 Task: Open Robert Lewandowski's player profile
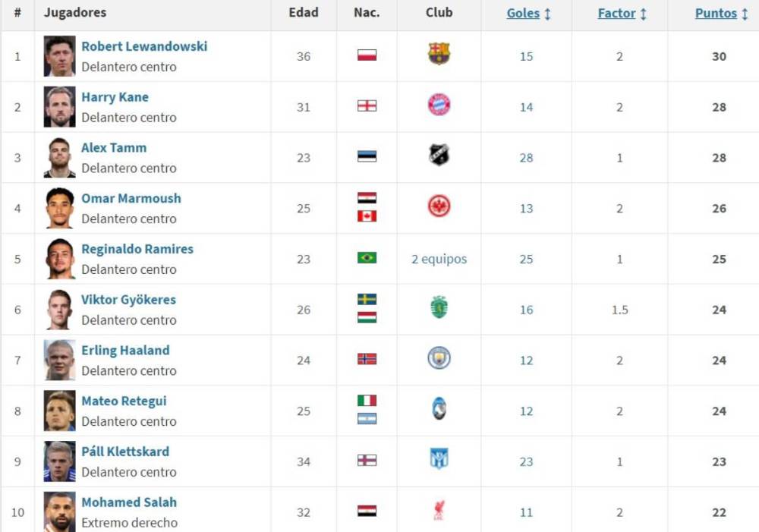[x=145, y=46]
